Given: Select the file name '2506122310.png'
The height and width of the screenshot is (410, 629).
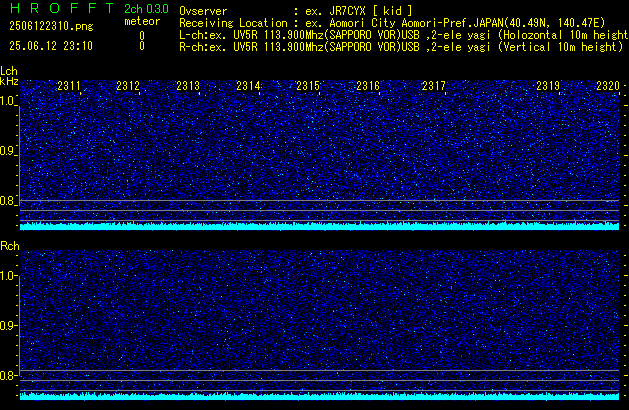Looking at the screenshot, I should pos(51,26).
